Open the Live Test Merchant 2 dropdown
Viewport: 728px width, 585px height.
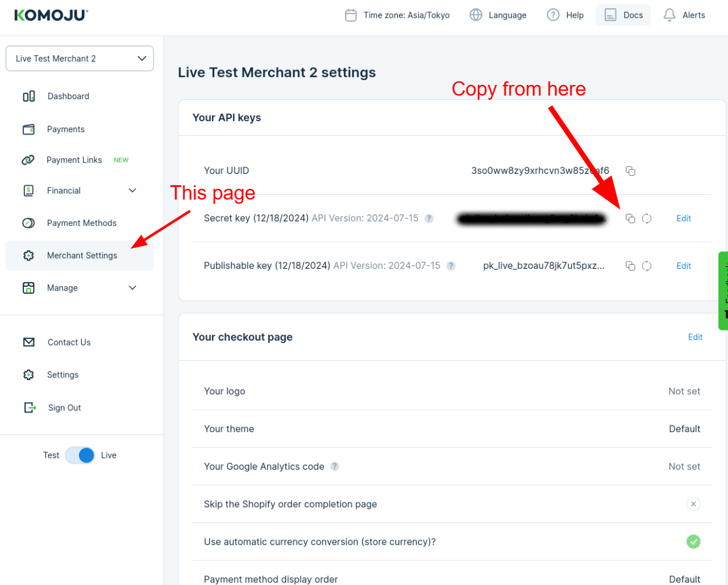(79, 59)
